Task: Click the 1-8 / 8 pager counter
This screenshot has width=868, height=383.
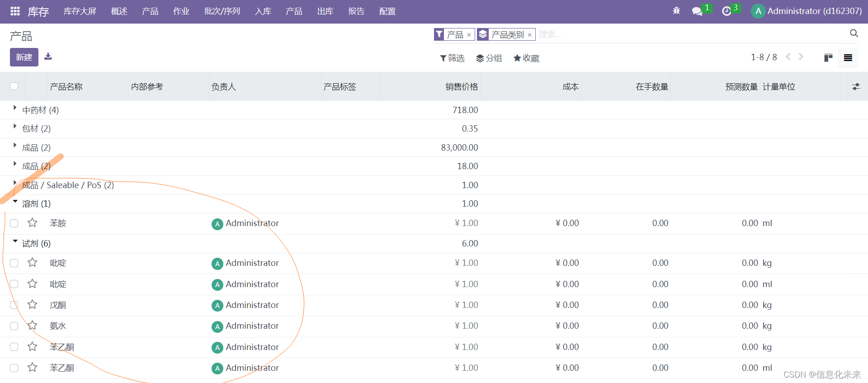Action: 764,57
